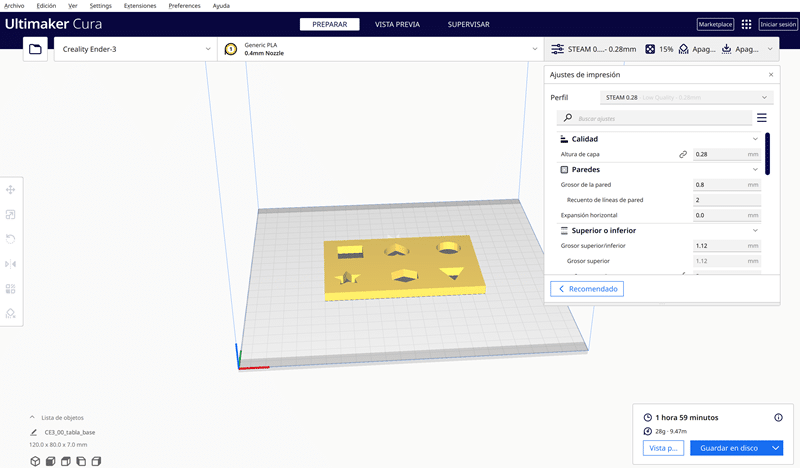Open the Archivo menu
Screen dimensions: 800x468
(x=14, y=6)
